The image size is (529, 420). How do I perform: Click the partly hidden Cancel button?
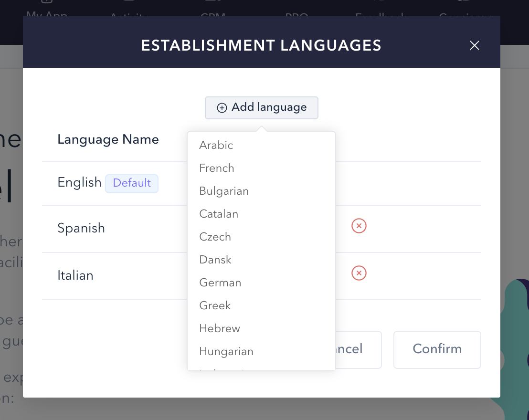[x=358, y=349]
